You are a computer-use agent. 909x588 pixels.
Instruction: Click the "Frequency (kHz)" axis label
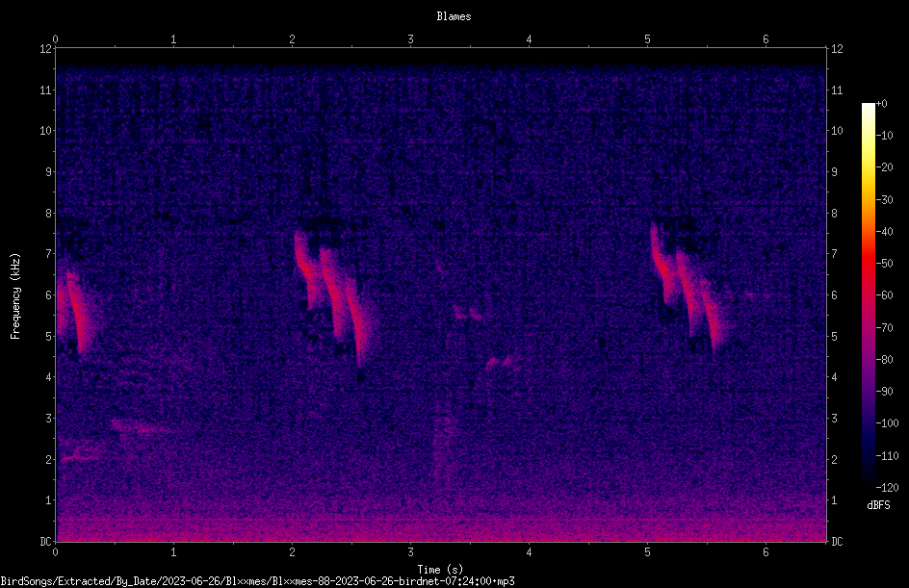(15, 296)
